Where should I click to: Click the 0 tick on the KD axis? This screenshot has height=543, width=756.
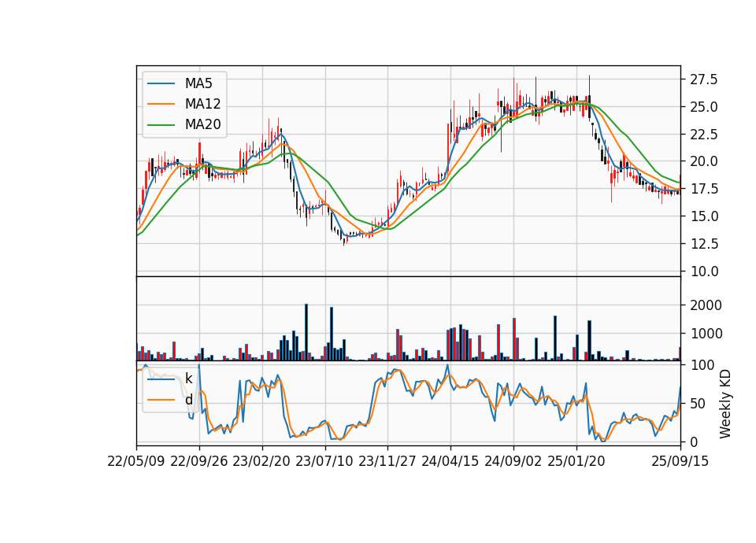point(694,441)
